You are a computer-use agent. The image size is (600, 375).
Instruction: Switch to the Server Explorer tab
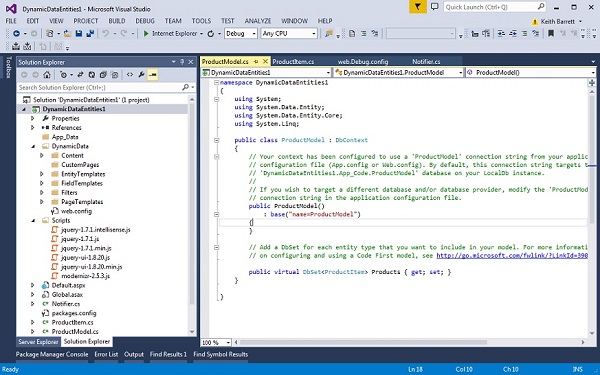[x=38, y=342]
